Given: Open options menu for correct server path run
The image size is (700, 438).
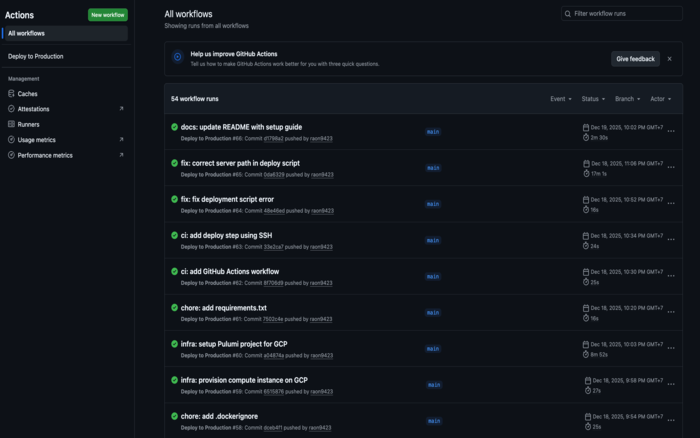Looking at the screenshot, I should tap(671, 167).
